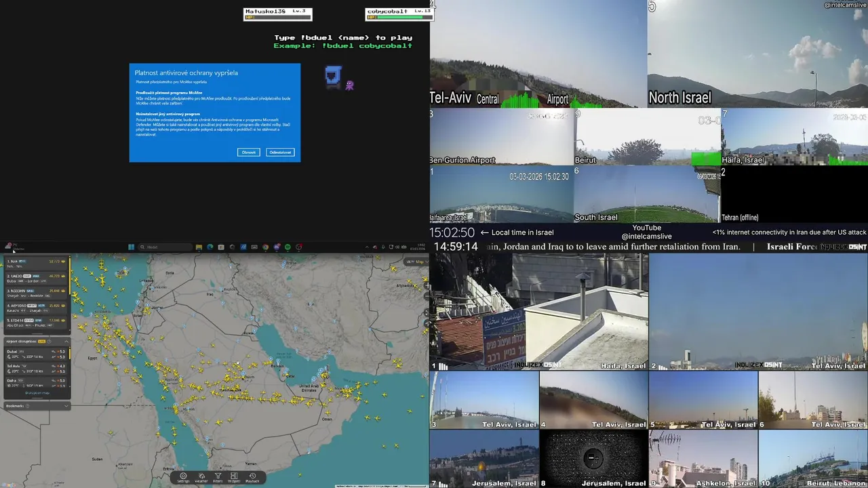
Task: Click the Haifa area camera 1 feed
Action: pyautogui.click(x=502, y=195)
